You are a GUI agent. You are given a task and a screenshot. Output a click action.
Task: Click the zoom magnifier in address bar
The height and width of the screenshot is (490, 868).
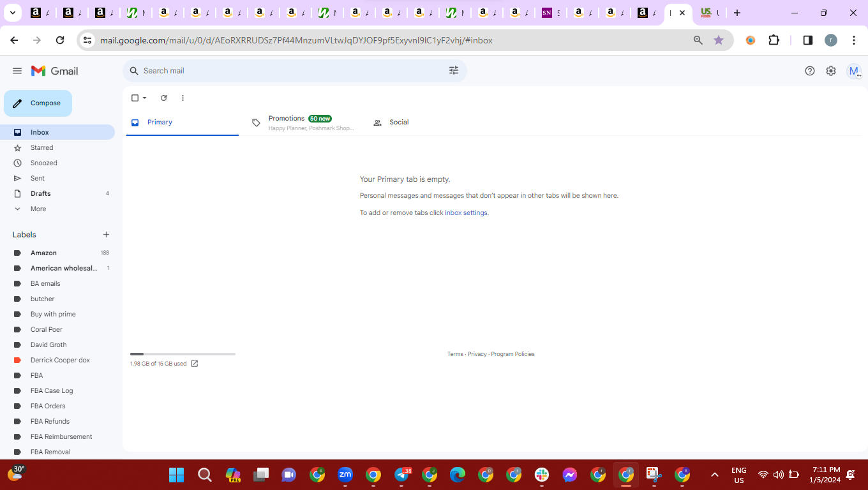698,40
